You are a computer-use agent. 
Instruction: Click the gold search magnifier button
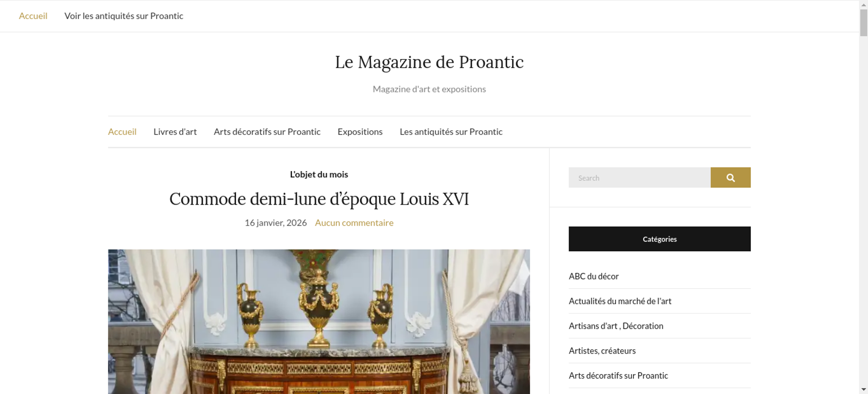pyautogui.click(x=730, y=177)
